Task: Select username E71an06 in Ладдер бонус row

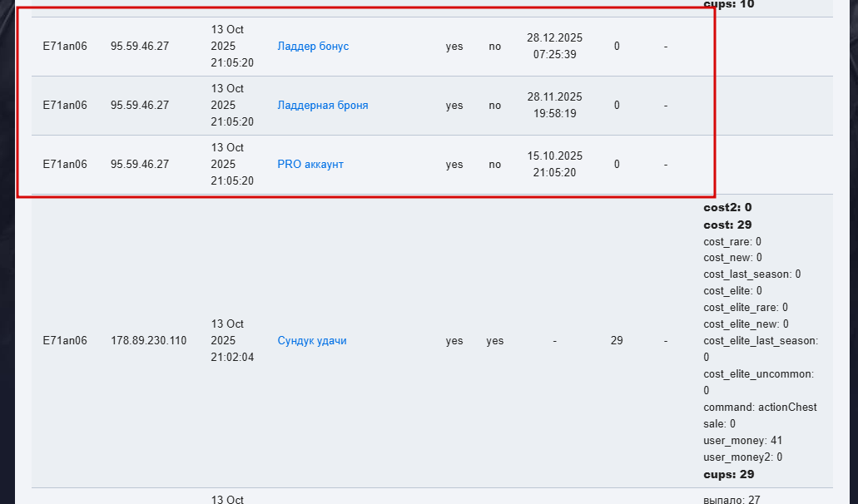Action: click(x=65, y=47)
